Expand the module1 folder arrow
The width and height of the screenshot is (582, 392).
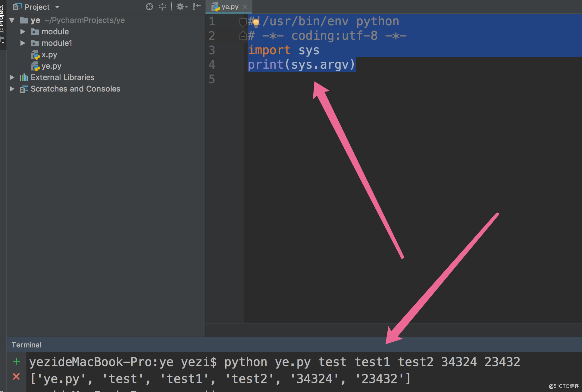tap(23, 43)
